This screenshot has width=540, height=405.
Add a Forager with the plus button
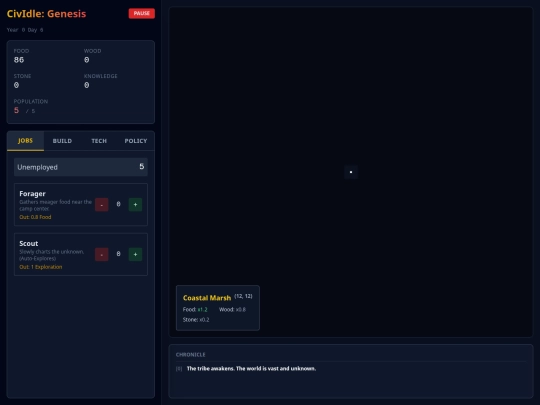coord(135,205)
